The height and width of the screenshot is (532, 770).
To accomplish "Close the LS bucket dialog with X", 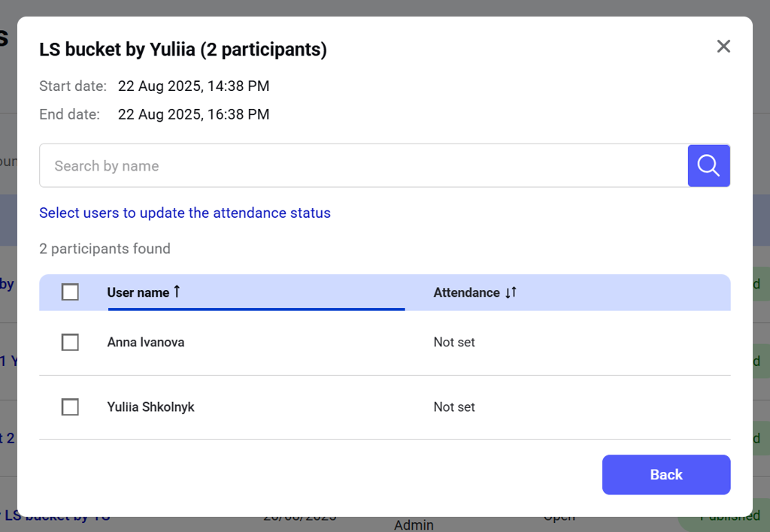I will click(723, 46).
